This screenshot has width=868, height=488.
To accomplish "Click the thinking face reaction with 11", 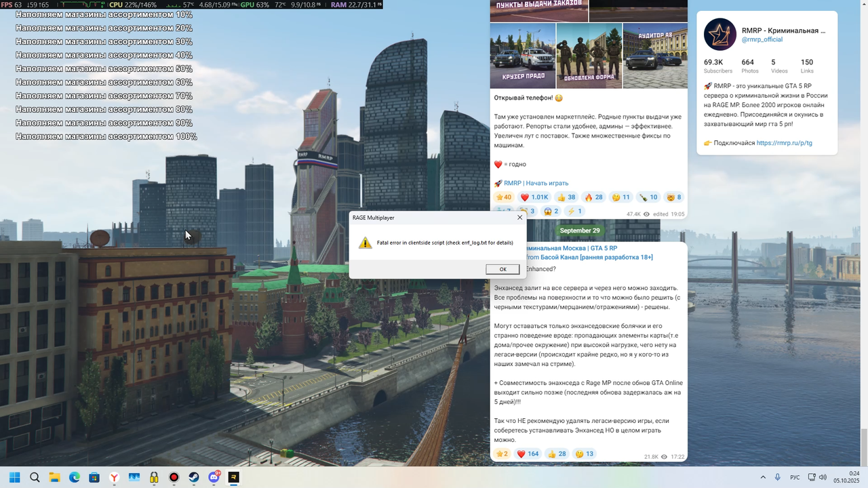I will (x=620, y=197).
